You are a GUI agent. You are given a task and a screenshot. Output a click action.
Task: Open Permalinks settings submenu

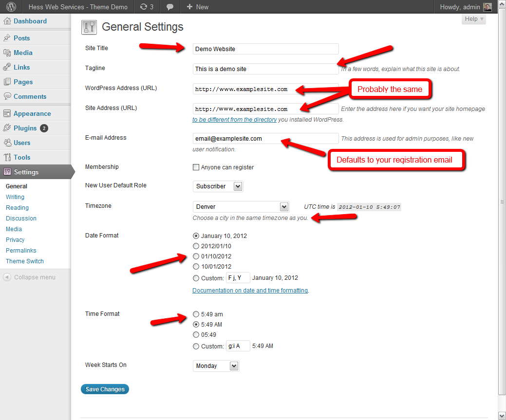click(21, 250)
